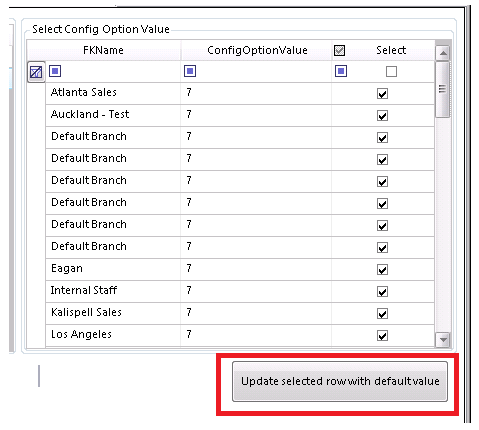This screenshot has width=479, height=430.
Task: Click Update selected row with default value
Action: coord(340,381)
